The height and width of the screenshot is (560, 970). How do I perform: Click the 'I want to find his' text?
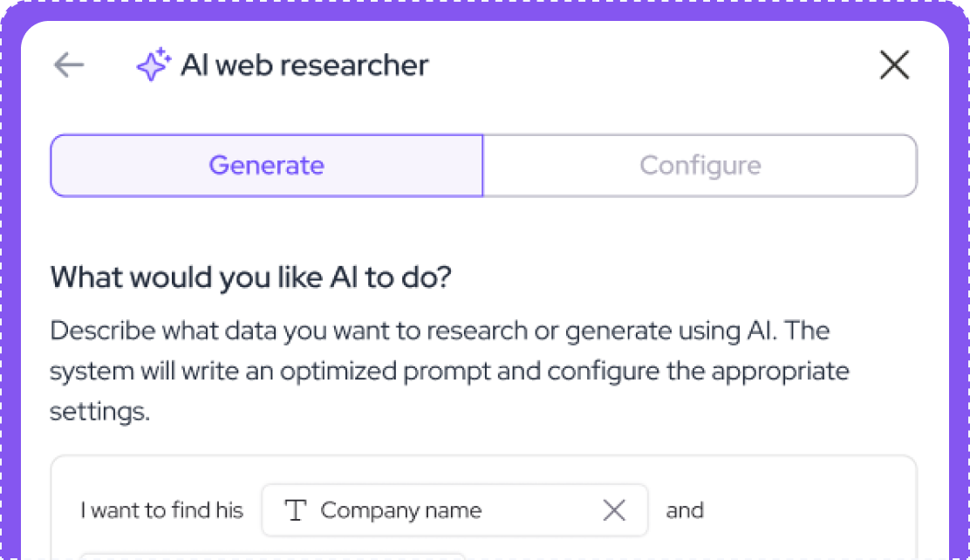(161, 510)
